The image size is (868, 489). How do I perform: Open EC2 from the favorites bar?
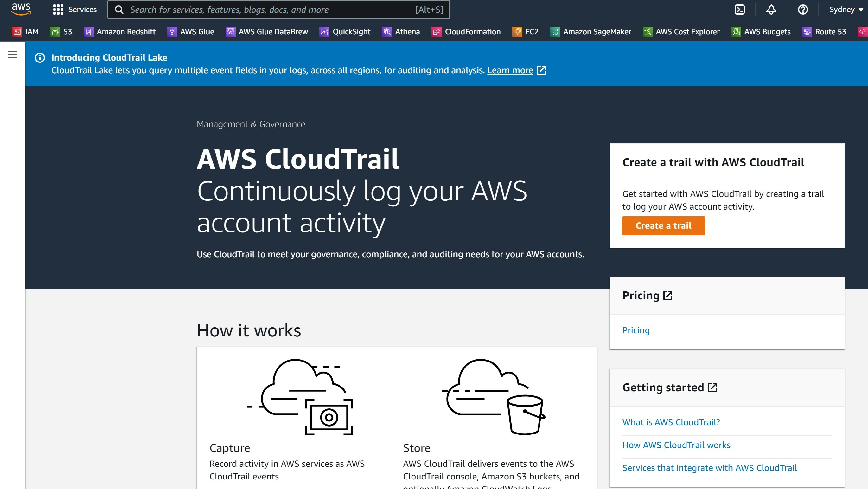point(525,32)
